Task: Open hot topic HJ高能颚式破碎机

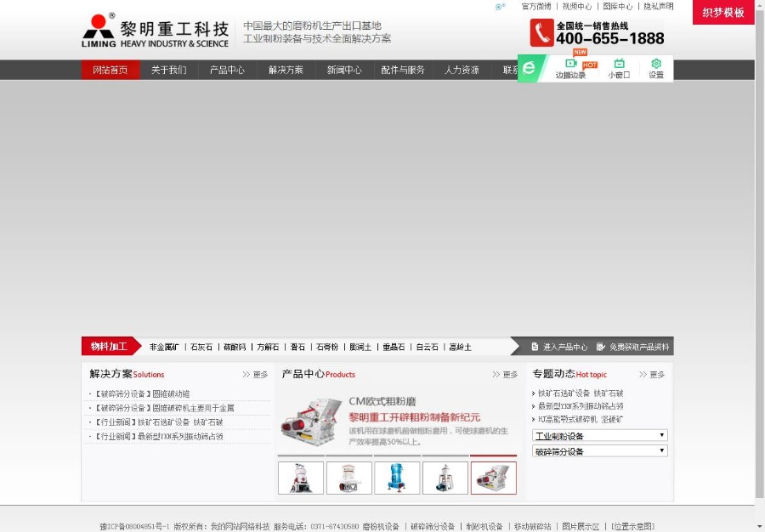Action: pyautogui.click(x=580, y=419)
